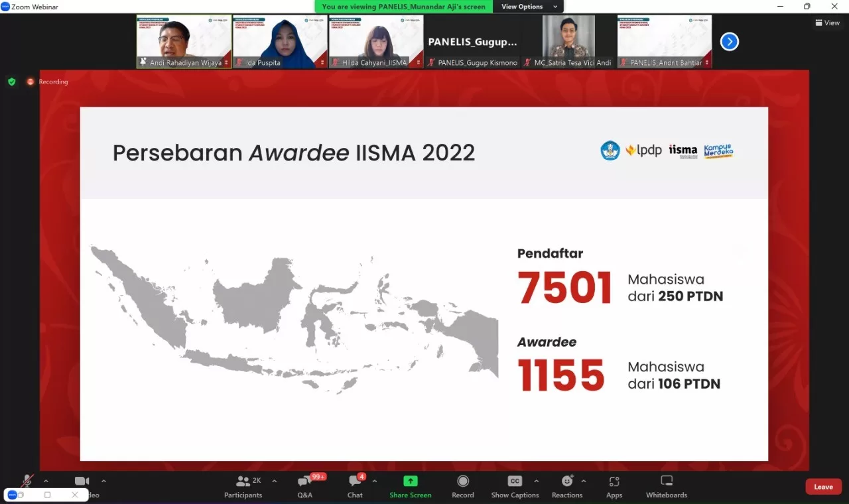
Task: Open Zoom Apps
Action: click(614, 486)
